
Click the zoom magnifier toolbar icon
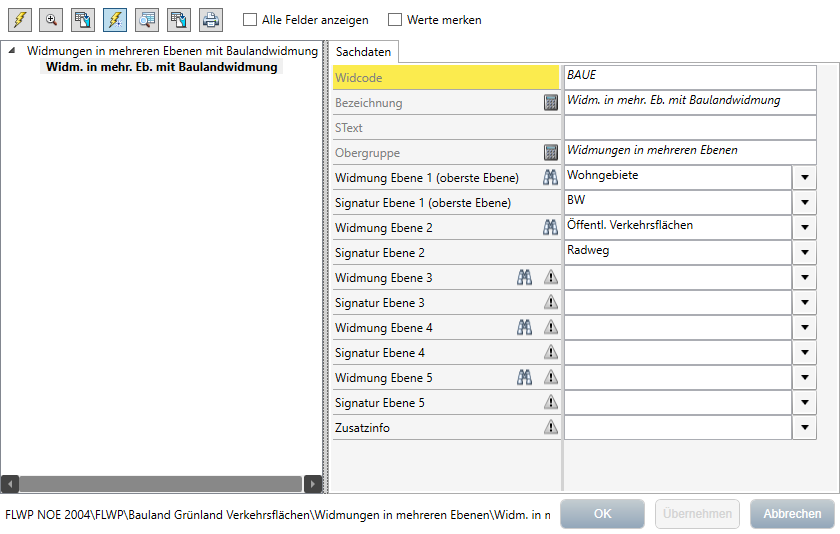51,19
